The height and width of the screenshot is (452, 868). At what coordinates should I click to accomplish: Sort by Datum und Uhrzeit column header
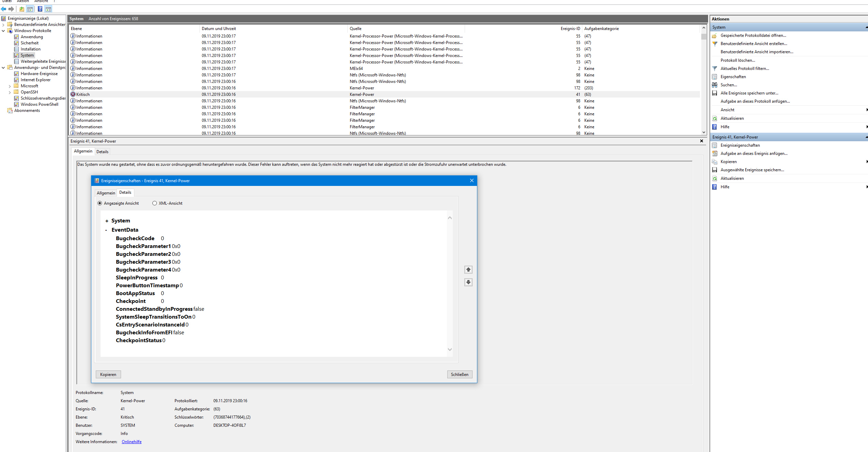click(273, 29)
